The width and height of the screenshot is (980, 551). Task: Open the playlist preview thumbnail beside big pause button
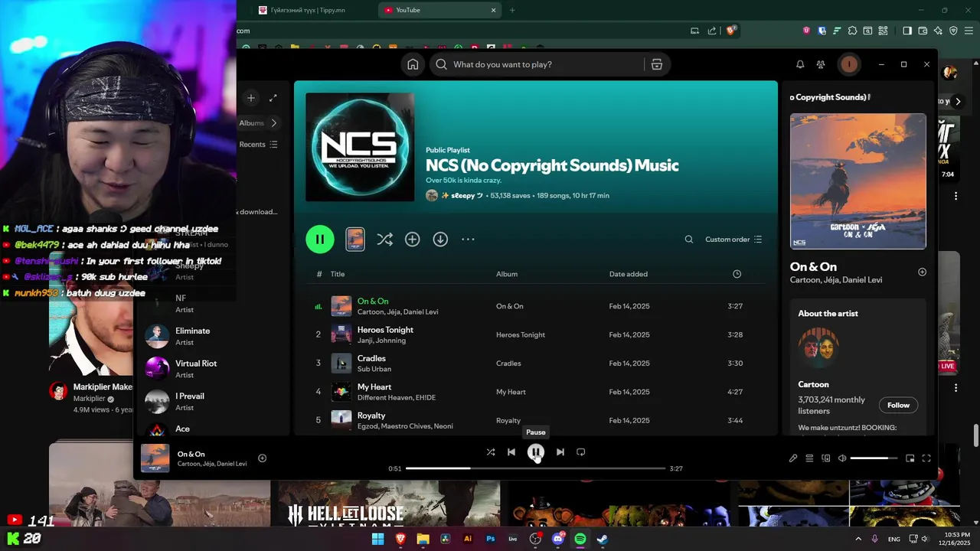pos(355,240)
